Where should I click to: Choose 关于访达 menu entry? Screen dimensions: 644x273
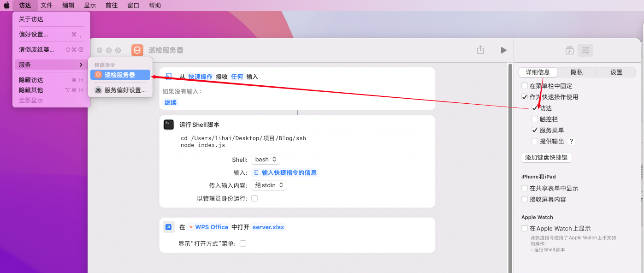pyautogui.click(x=51, y=19)
